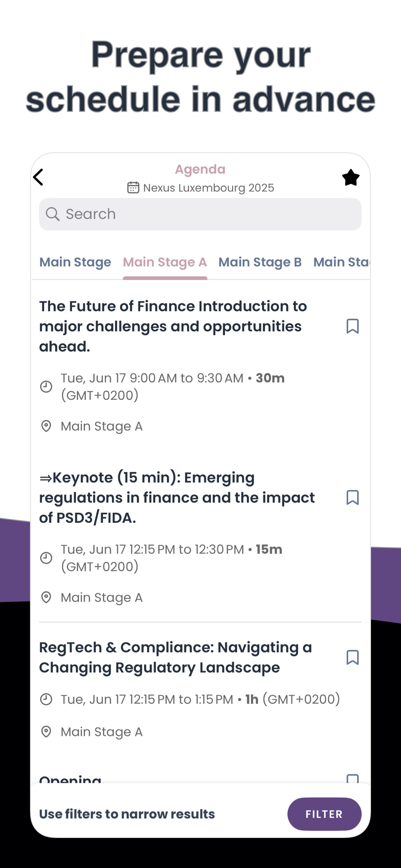
Task: Bookmark the Future of Finance session
Action: [353, 326]
